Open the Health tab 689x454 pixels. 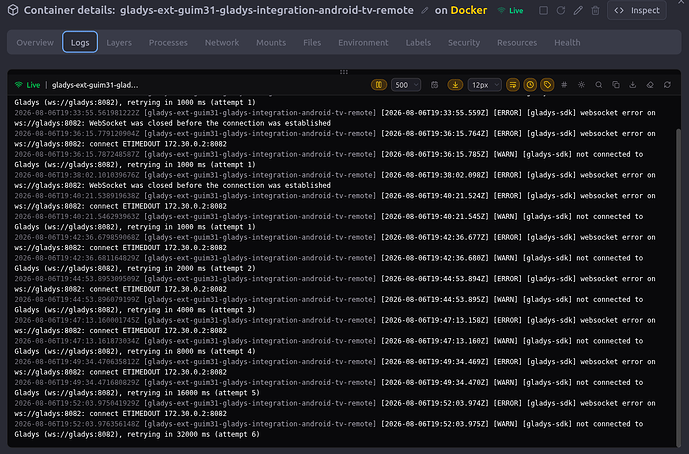tap(567, 43)
